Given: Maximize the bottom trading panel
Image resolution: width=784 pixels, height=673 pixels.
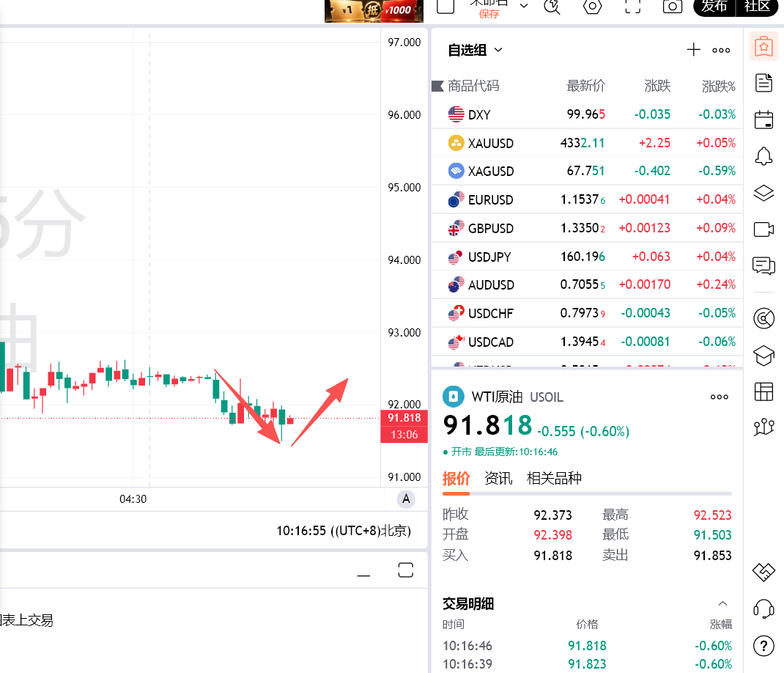Looking at the screenshot, I should [x=405, y=570].
